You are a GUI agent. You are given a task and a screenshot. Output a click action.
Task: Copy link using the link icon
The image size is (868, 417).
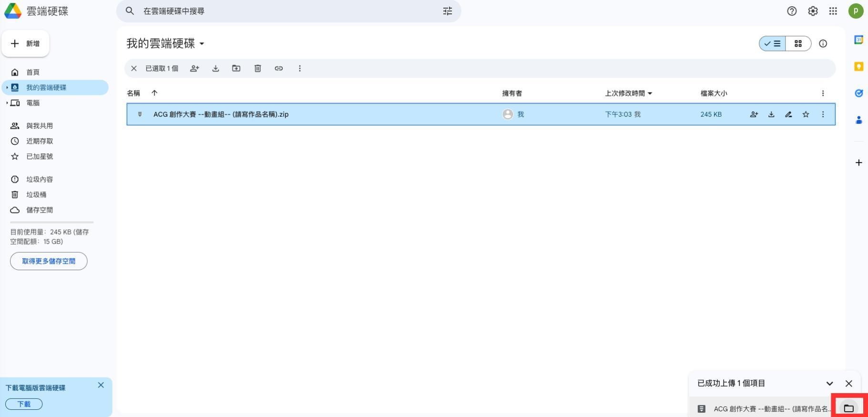click(x=279, y=69)
